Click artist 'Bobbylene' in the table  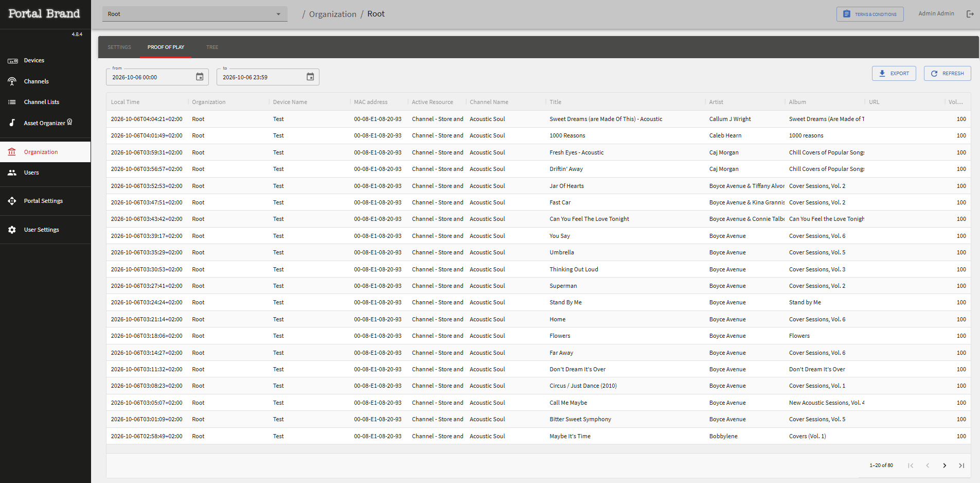pos(723,436)
